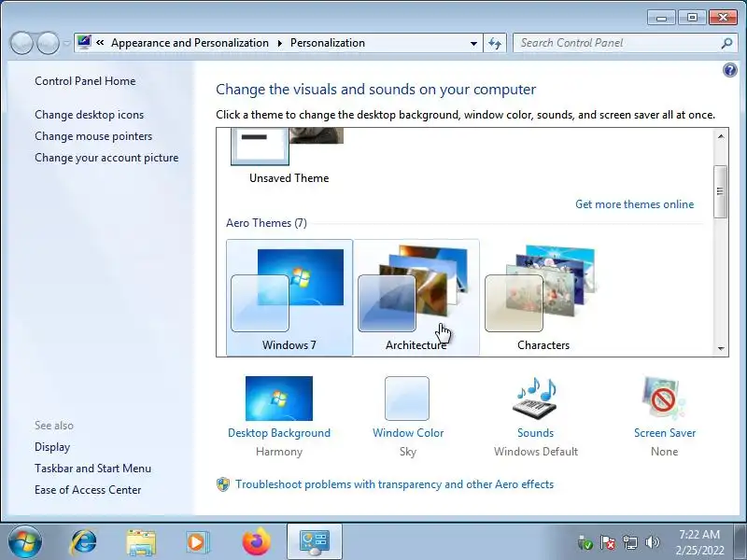Expand the double chevron breadcrumb overflow

100,43
